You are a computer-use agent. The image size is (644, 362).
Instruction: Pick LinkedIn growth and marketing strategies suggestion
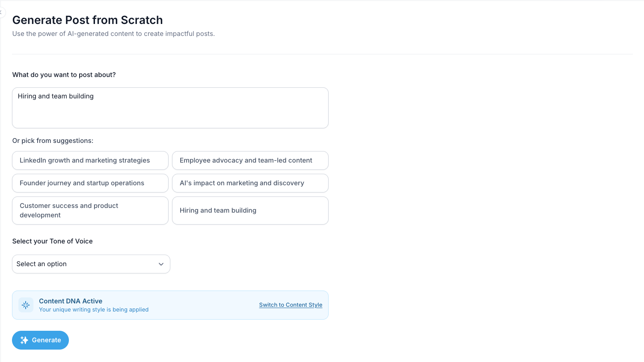point(90,160)
